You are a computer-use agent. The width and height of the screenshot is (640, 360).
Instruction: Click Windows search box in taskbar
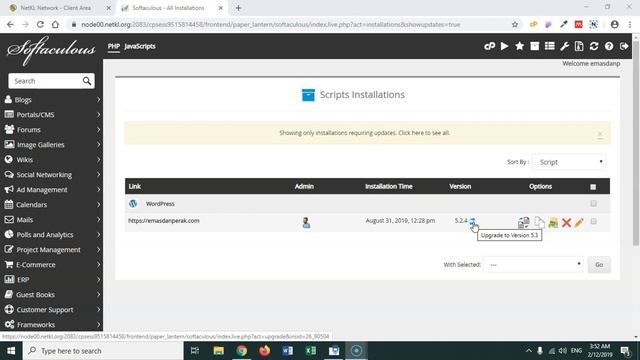point(103,351)
